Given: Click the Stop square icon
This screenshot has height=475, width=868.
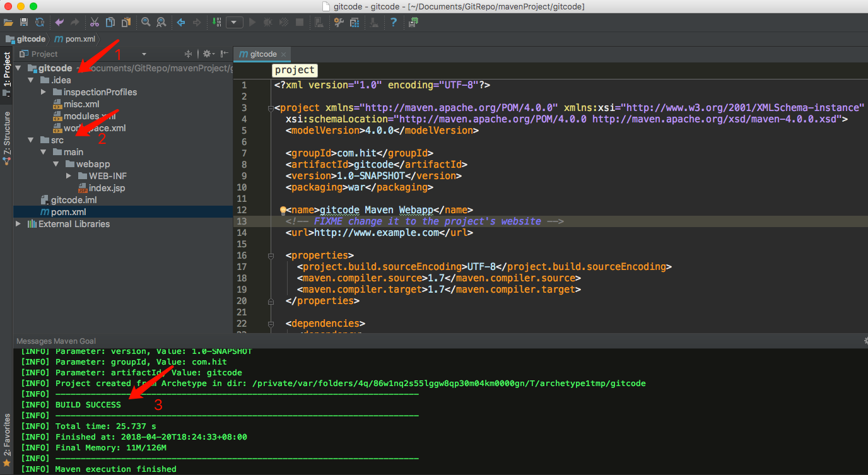Looking at the screenshot, I should pos(300,22).
